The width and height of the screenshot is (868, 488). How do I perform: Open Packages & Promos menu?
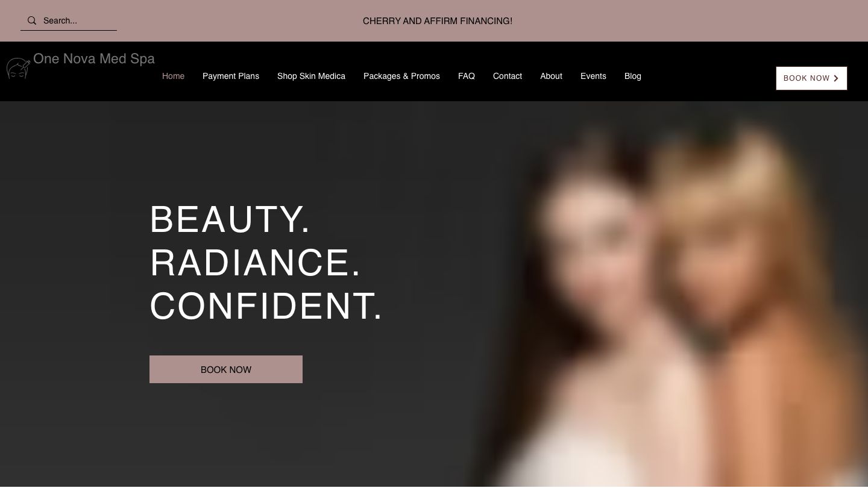coord(401,76)
